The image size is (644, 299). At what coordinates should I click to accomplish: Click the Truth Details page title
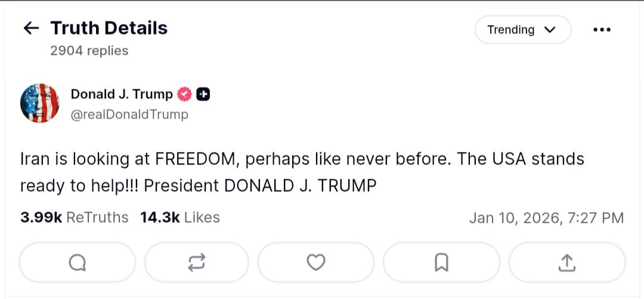click(109, 28)
